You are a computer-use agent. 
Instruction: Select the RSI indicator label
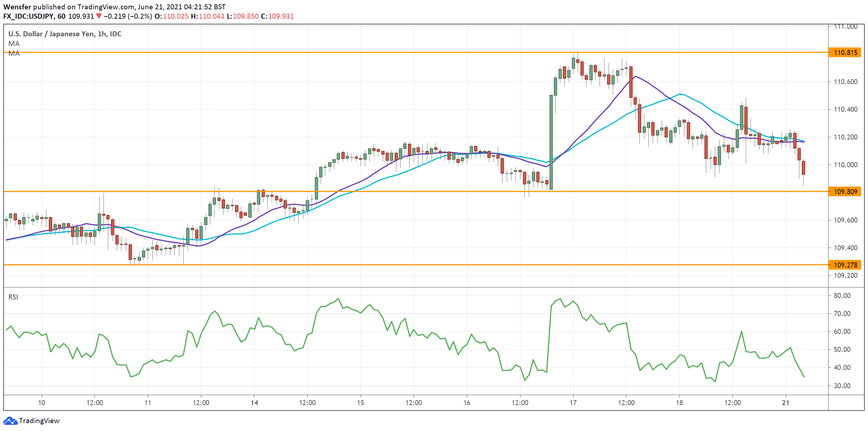[x=13, y=297]
